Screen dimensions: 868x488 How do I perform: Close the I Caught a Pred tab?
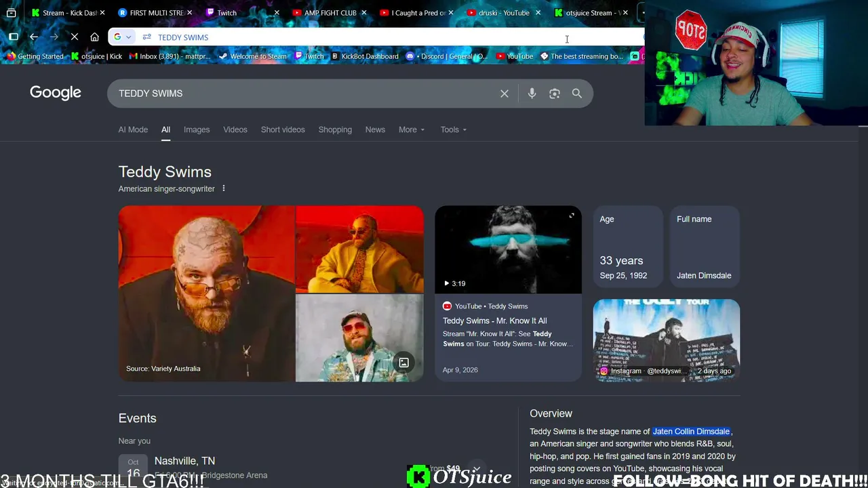coord(451,13)
